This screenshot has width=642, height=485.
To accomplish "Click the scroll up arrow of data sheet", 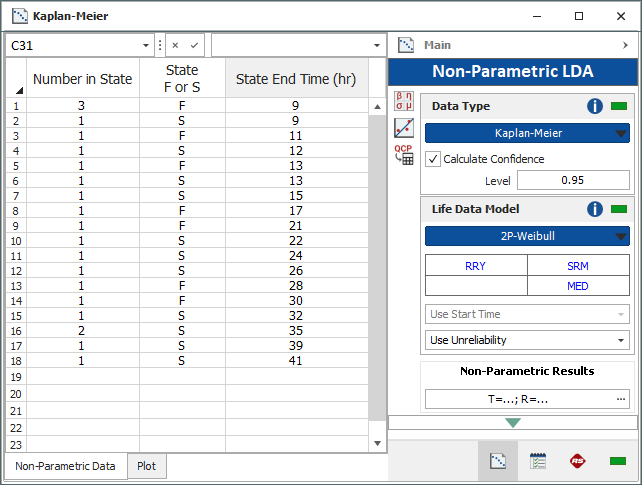I will tap(378, 107).
